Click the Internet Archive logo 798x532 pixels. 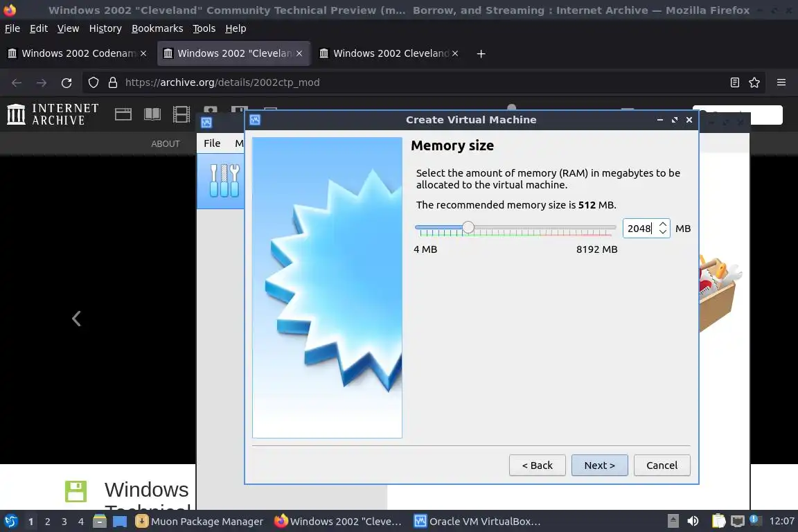coord(53,114)
